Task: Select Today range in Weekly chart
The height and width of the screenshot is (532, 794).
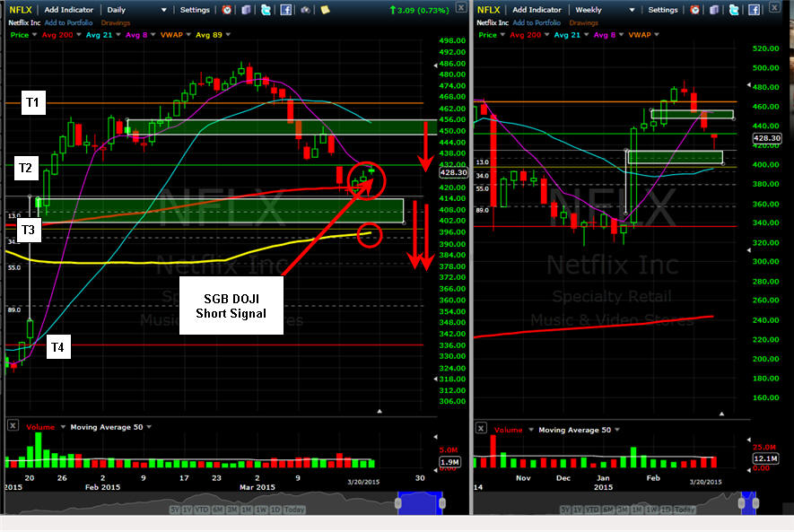Action: [685, 510]
